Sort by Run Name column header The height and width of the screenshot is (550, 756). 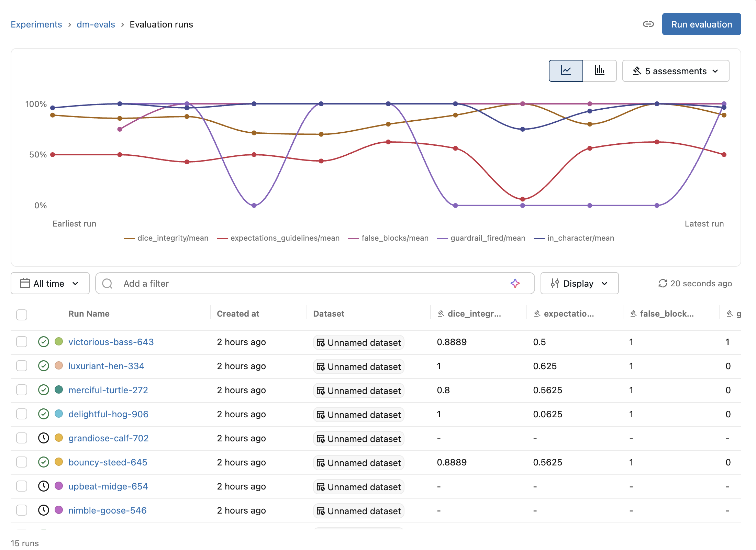coord(89,313)
